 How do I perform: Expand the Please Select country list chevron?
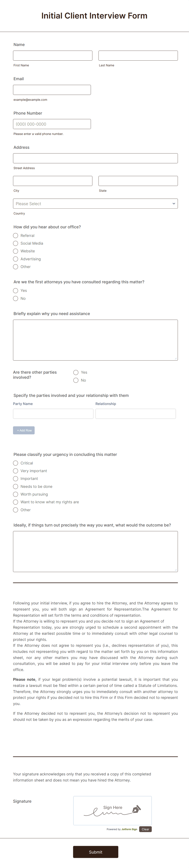(x=174, y=204)
